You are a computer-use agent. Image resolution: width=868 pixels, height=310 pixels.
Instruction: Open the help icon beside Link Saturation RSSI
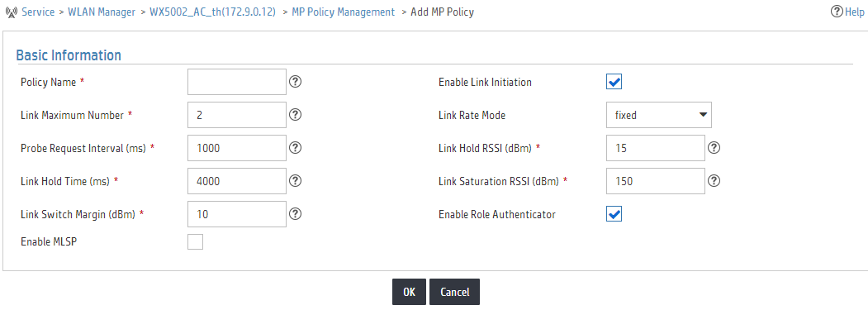click(714, 181)
